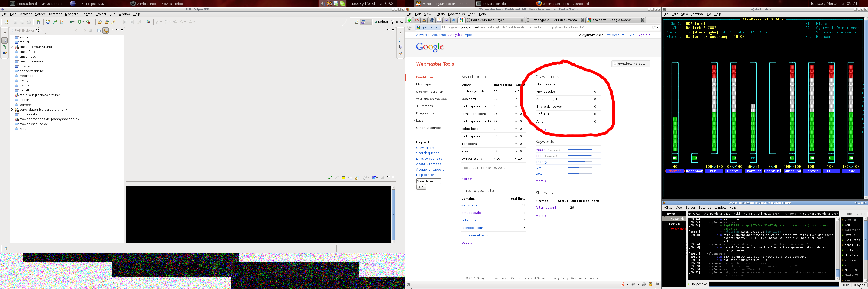Switch to localhorst - Google Search tab

[x=616, y=20]
